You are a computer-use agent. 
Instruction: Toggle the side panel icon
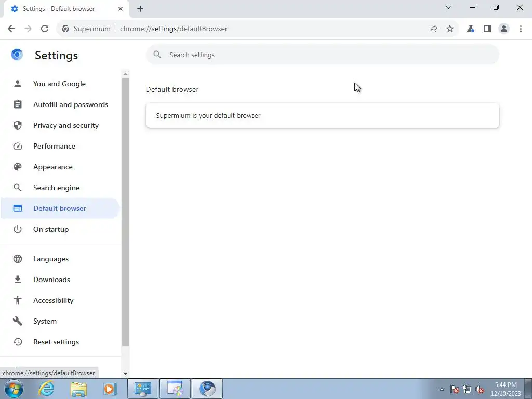(x=487, y=29)
